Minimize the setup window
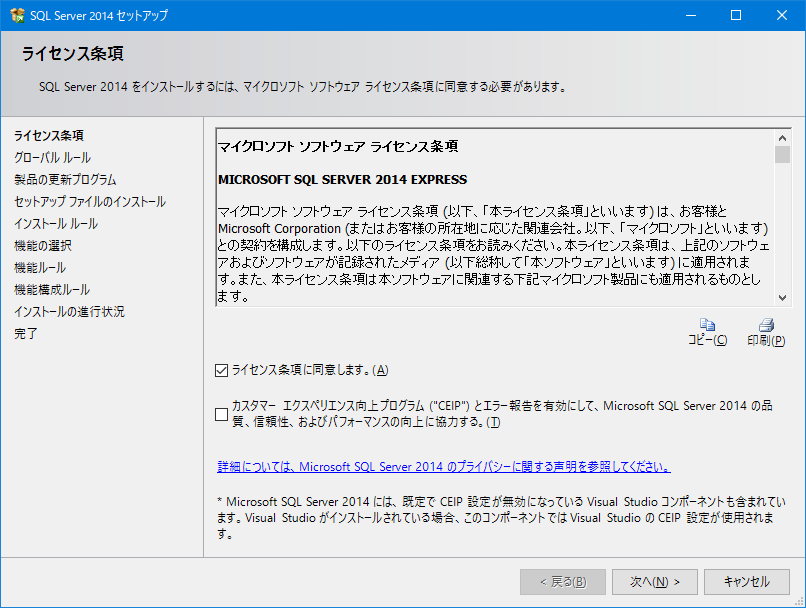The height and width of the screenshot is (608, 806). (x=691, y=15)
